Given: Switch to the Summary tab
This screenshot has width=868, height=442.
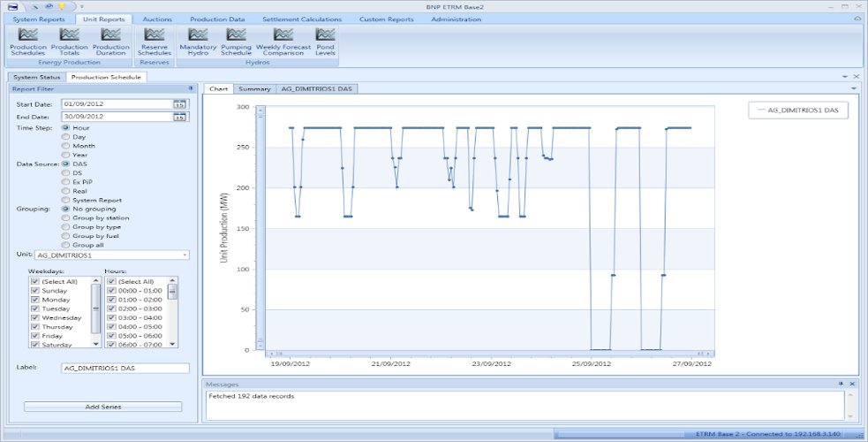Looking at the screenshot, I should pos(253,89).
